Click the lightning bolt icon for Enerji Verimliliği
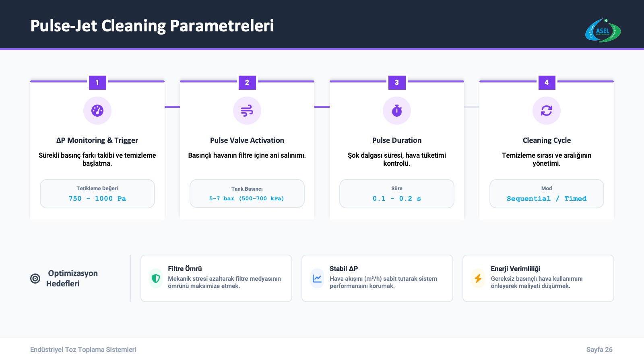 coord(478,278)
